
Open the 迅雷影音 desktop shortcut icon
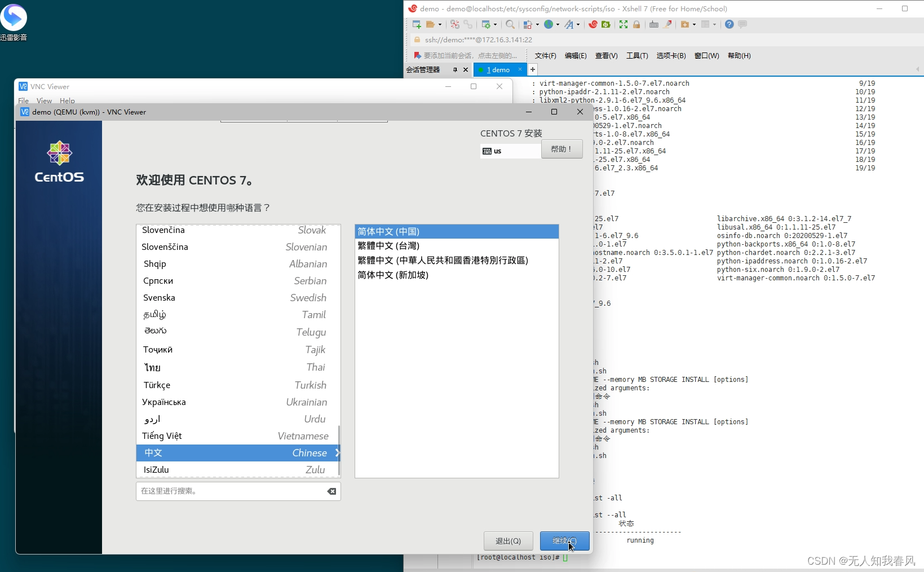[x=14, y=21]
